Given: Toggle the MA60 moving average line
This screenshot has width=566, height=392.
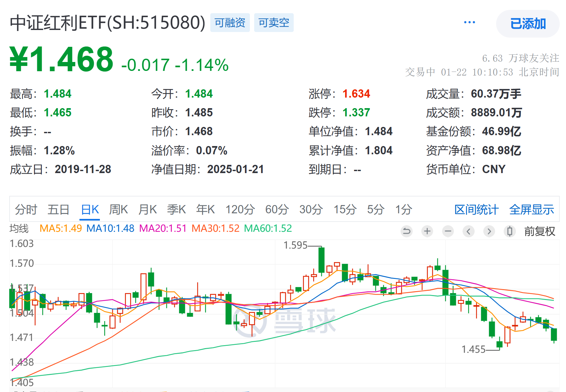Looking at the screenshot, I should pos(268,228).
